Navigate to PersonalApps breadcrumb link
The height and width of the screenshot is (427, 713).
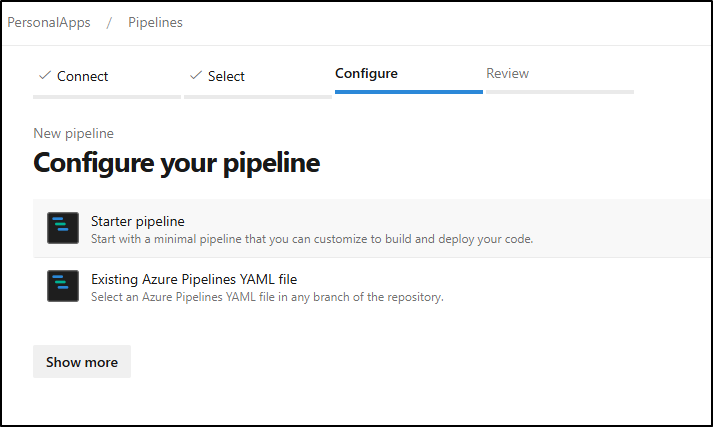click(x=49, y=22)
